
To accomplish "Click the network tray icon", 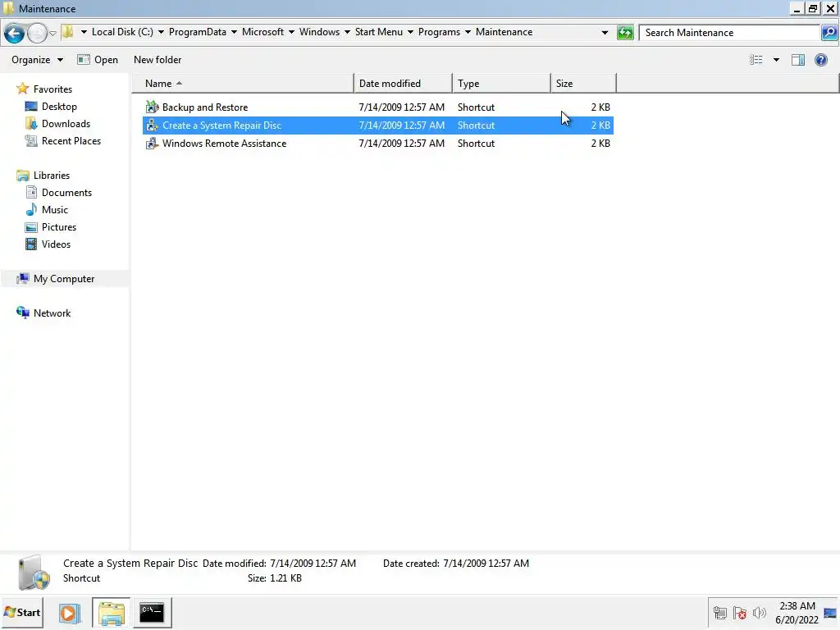I will [x=720, y=612].
